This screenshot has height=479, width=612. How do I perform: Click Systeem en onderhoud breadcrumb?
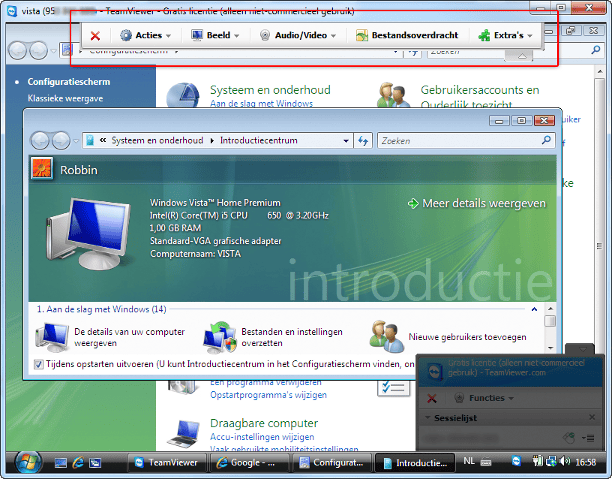click(157, 141)
